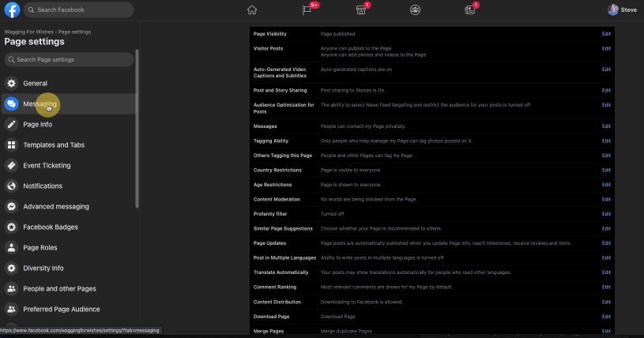Open Facebook Badges section
Viewport: 644px width, 338px height.
coord(68,227)
